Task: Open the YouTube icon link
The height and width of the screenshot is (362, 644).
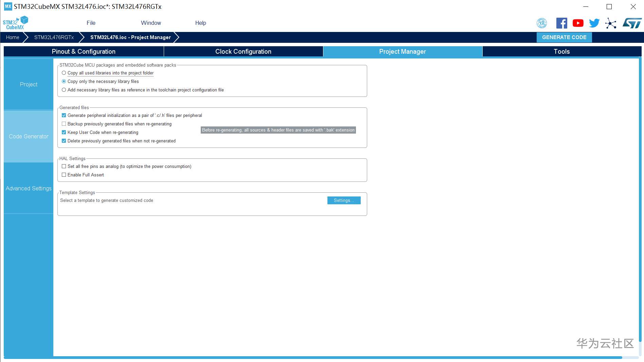Action: pyautogui.click(x=578, y=23)
